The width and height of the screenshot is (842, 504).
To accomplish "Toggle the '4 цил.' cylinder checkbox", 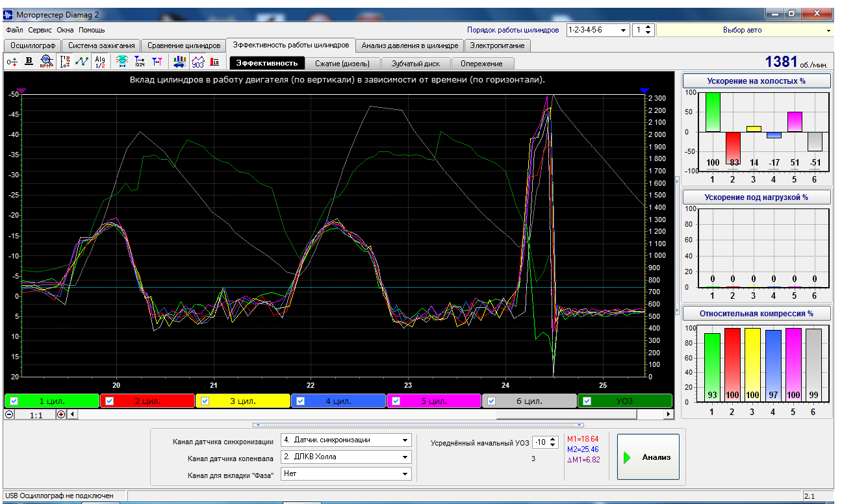I will (301, 401).
